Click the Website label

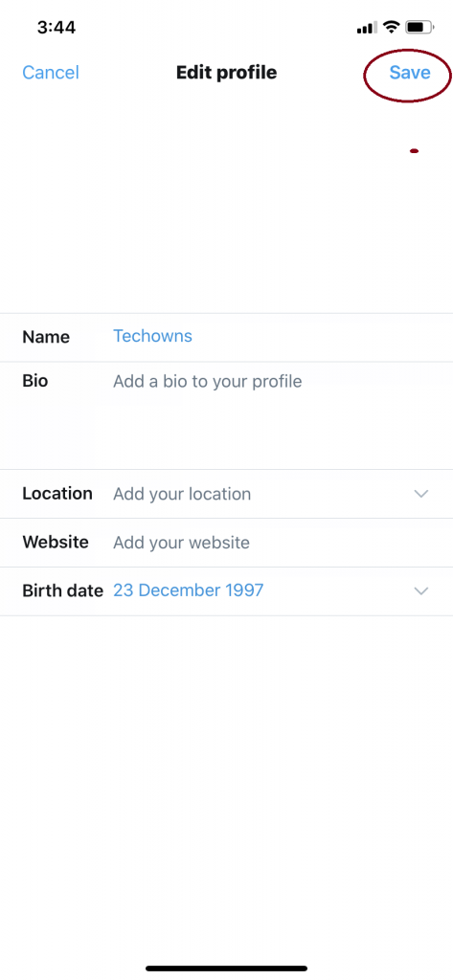[x=56, y=542]
